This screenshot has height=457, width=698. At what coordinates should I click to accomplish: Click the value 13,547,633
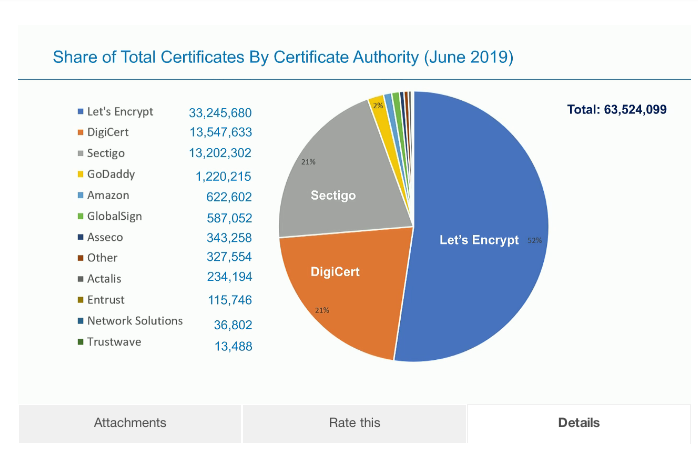pyautogui.click(x=221, y=132)
